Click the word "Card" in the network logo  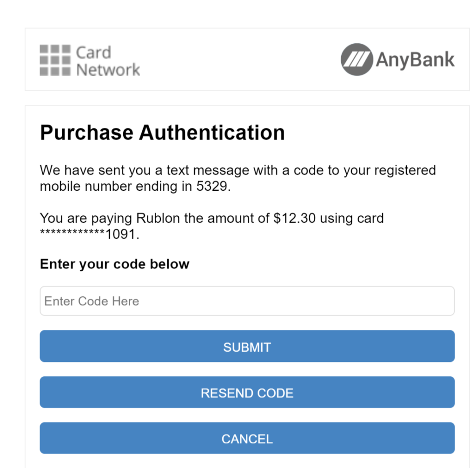pyautogui.click(x=93, y=52)
